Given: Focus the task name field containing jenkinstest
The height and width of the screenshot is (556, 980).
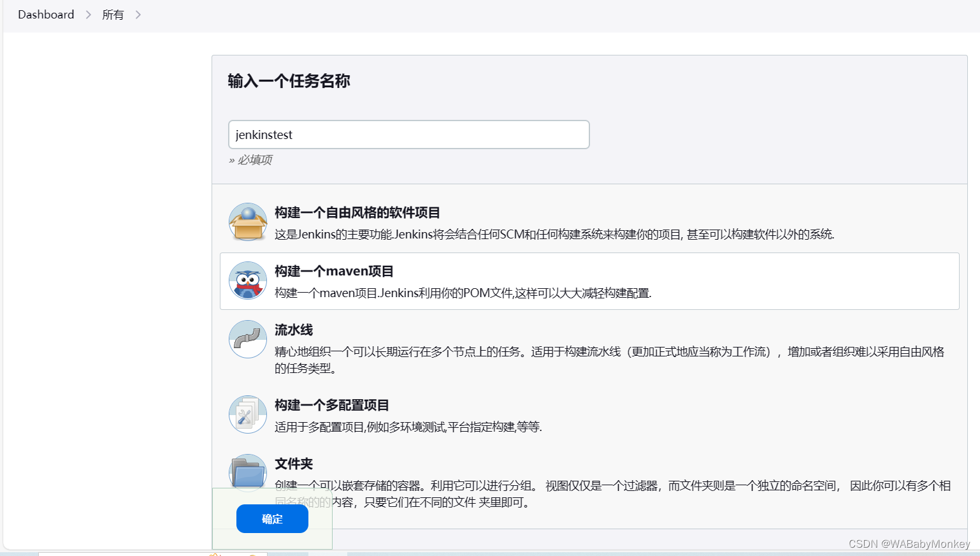Looking at the screenshot, I should 409,135.
